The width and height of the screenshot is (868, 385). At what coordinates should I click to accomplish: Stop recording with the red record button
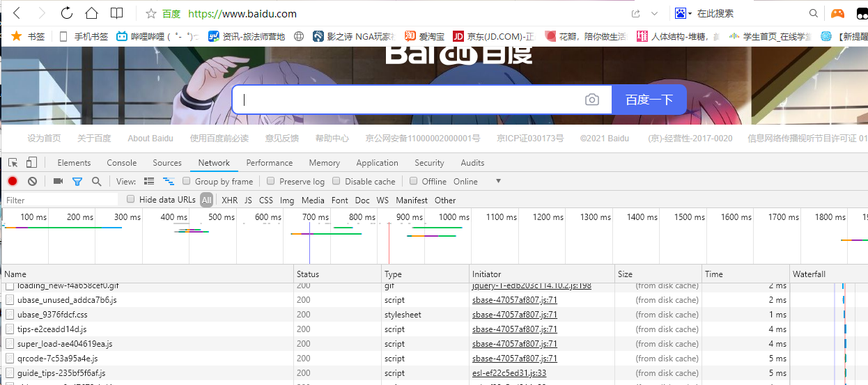point(13,182)
